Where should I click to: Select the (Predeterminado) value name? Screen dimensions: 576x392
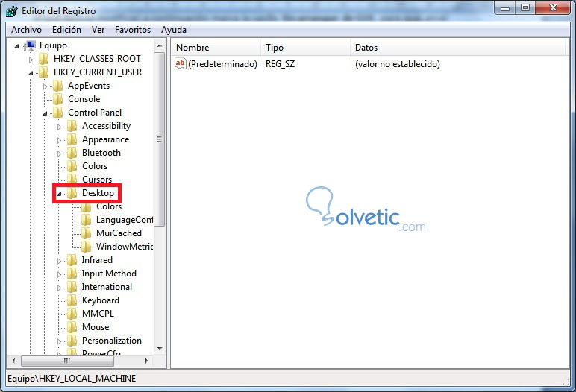222,64
